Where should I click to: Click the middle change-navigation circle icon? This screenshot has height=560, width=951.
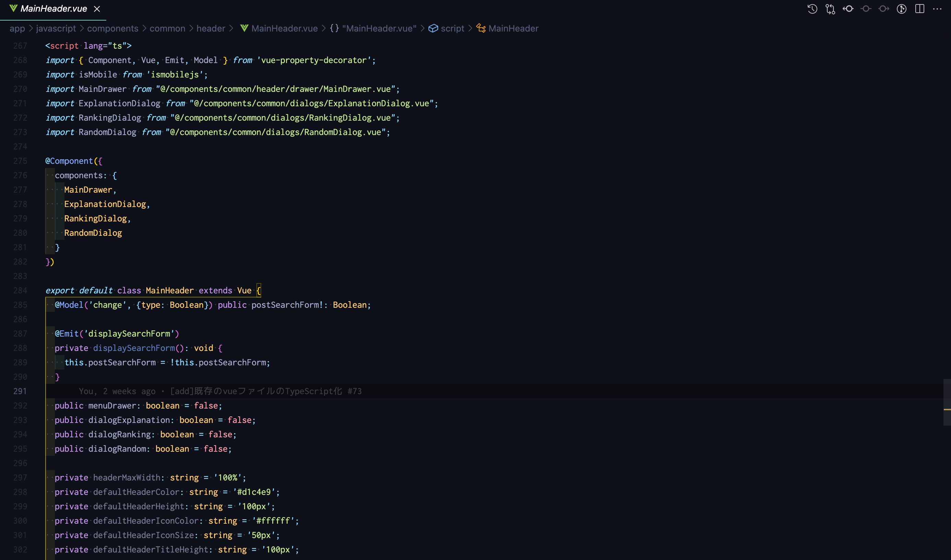pyautogui.click(x=866, y=9)
